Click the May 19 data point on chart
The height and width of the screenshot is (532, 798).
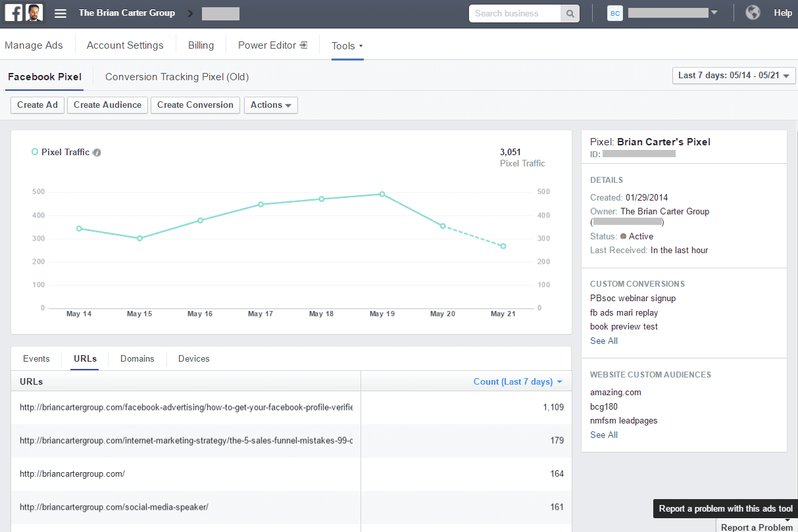point(382,194)
